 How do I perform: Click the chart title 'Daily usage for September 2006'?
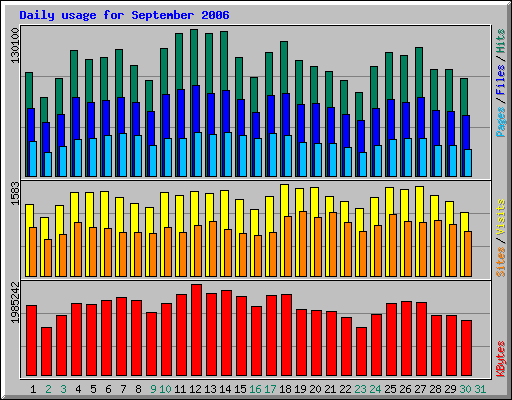(124, 15)
